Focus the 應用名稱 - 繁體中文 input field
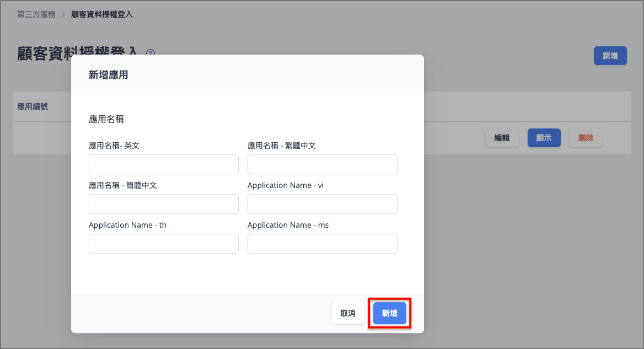Viewport: 644px width, 349px height. tap(323, 164)
